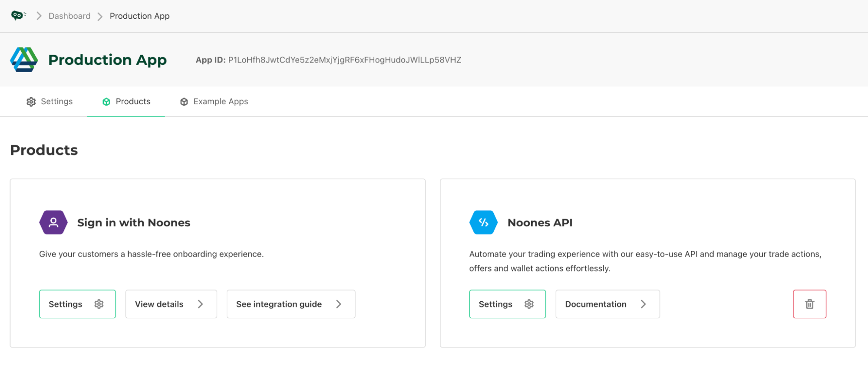Click the Products page heading
This screenshot has width=868, height=373.
[44, 150]
